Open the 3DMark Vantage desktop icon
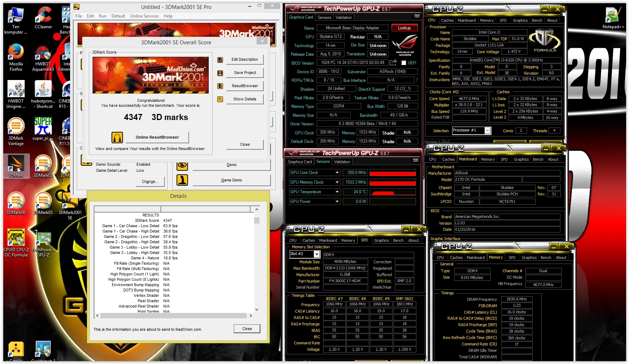 tap(16, 131)
